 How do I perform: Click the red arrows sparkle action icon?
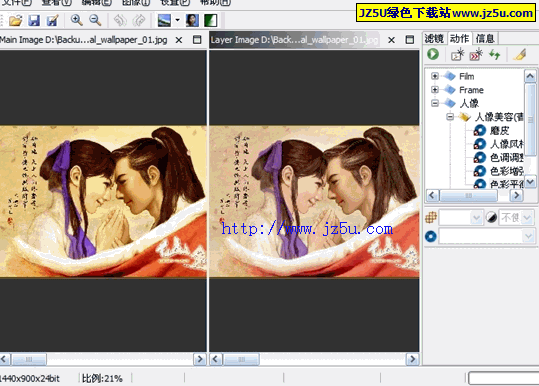pos(476,54)
